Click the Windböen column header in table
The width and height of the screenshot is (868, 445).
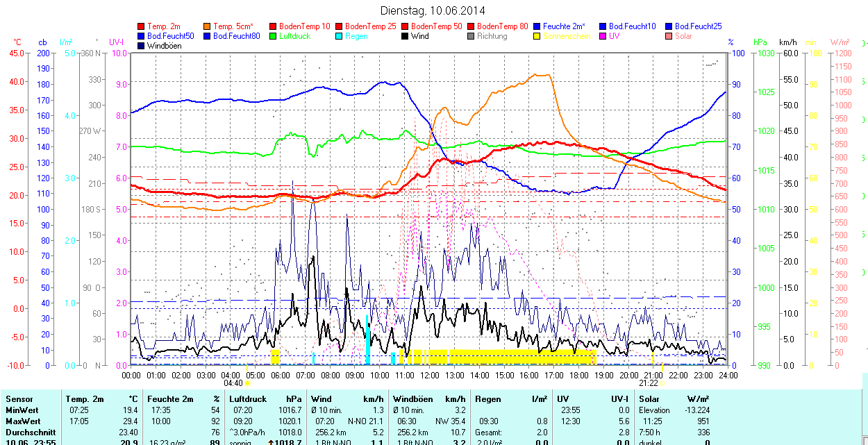(x=412, y=399)
